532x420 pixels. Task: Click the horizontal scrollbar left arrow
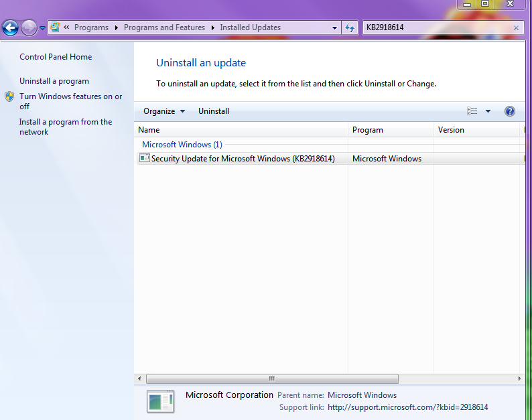click(x=139, y=378)
